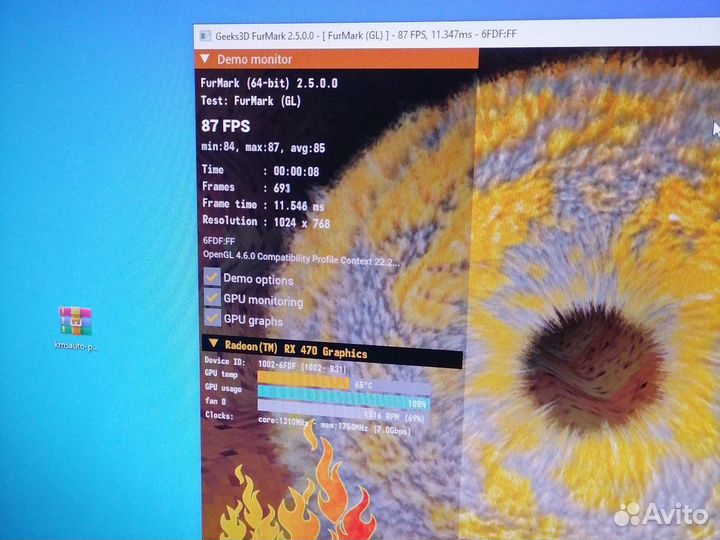The image size is (720, 540).
Task: Click the Device ID 1002-6FDF value
Action: [302, 366]
